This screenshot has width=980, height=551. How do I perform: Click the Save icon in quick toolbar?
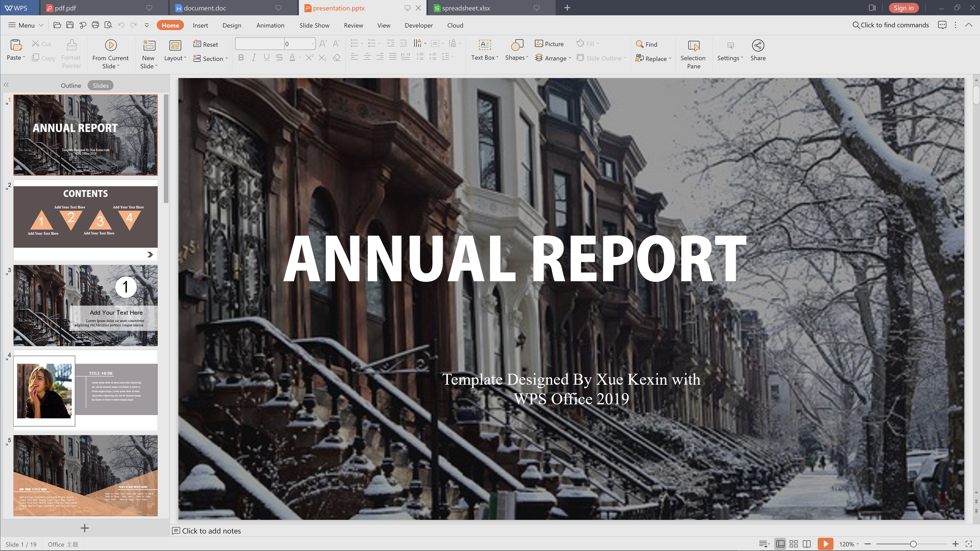tap(70, 25)
